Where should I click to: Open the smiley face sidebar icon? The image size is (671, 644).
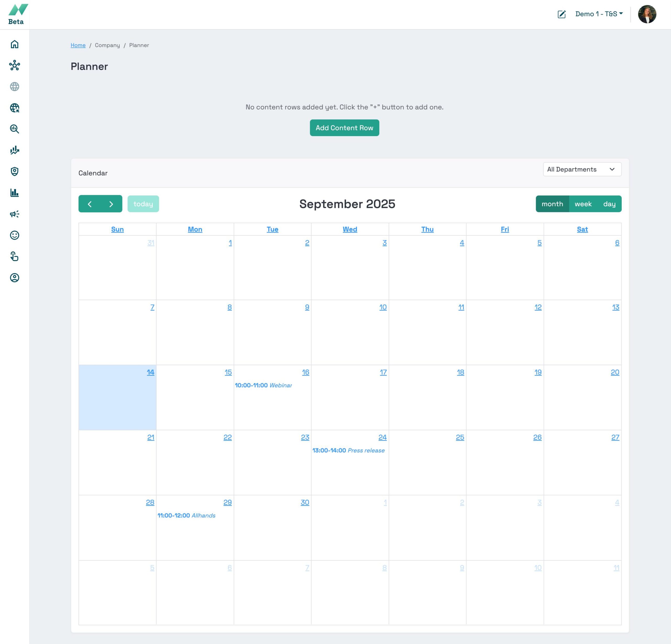point(14,235)
